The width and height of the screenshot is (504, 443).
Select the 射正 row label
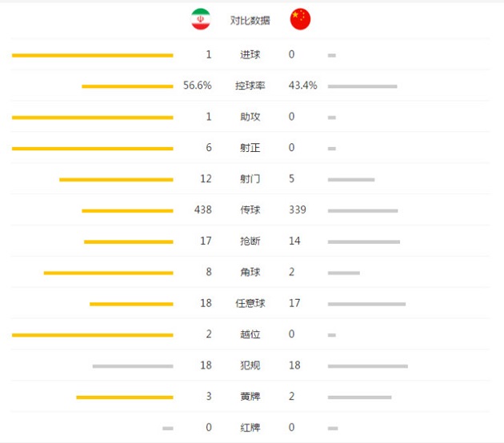(250, 148)
